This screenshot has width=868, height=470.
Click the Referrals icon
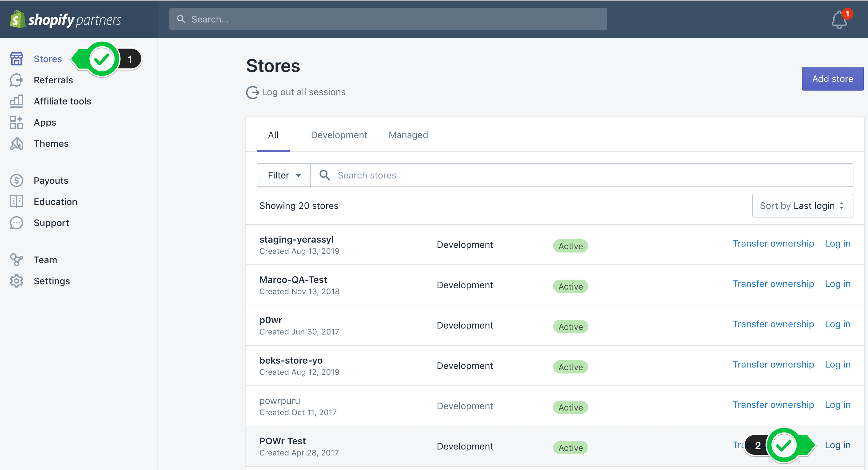[x=16, y=80]
